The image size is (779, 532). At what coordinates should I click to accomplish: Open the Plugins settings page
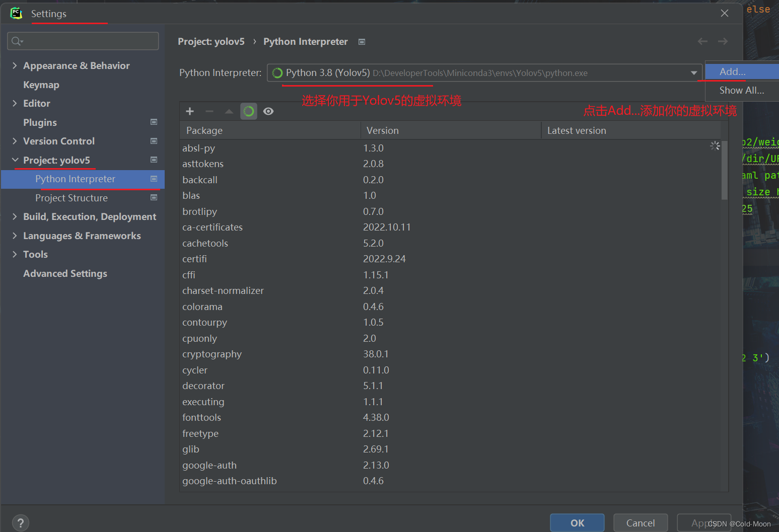pyautogui.click(x=40, y=122)
